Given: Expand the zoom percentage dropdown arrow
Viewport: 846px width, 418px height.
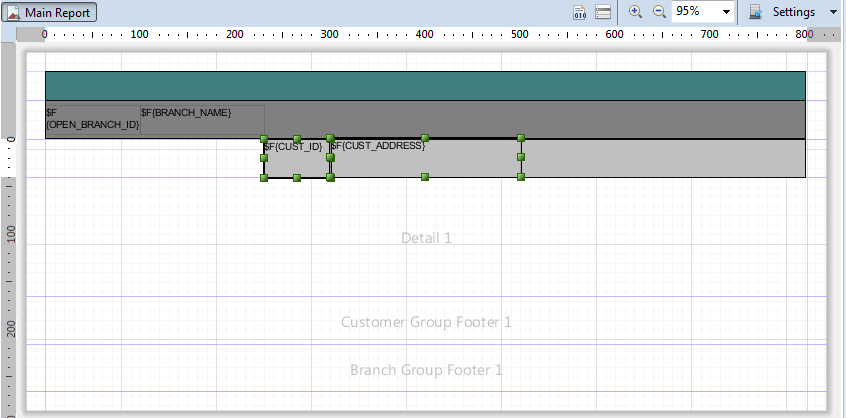Looking at the screenshot, I should click(726, 12).
